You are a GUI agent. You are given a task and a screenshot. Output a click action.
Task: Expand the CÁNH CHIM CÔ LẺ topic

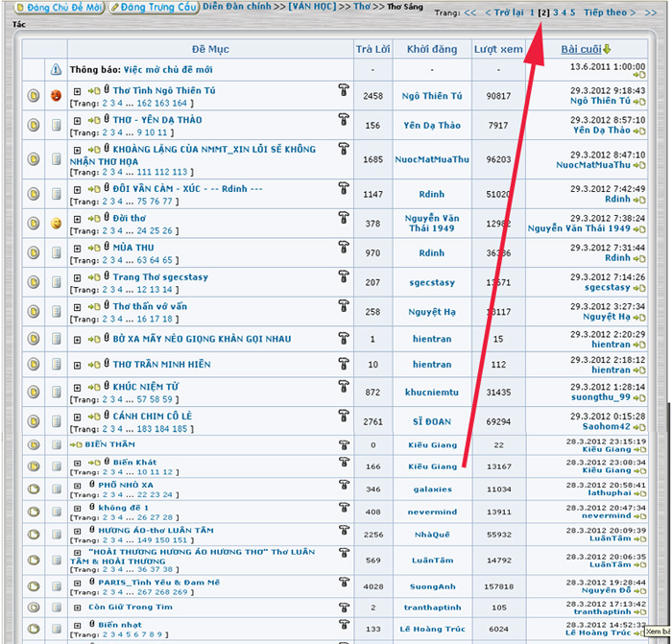point(77,417)
